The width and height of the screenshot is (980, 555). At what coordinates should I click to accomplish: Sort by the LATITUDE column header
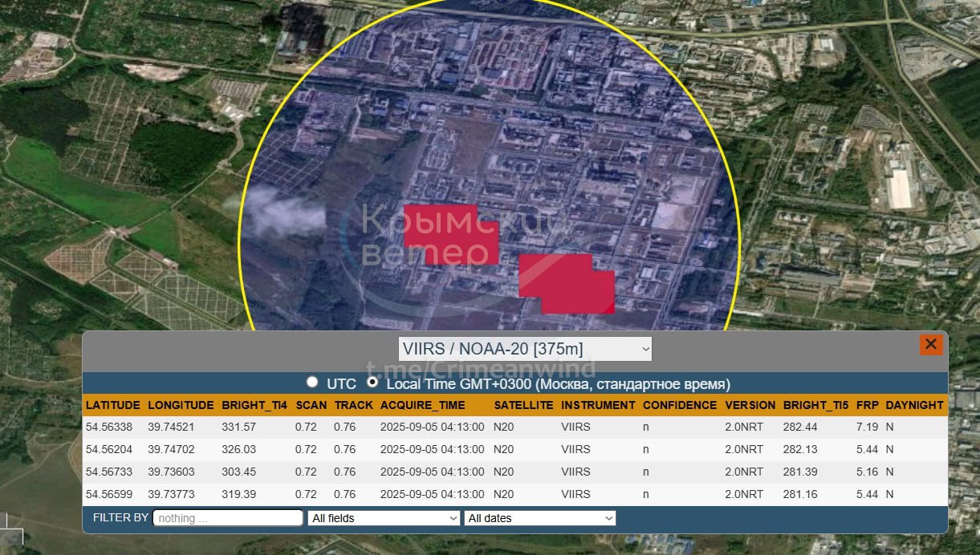pos(113,405)
